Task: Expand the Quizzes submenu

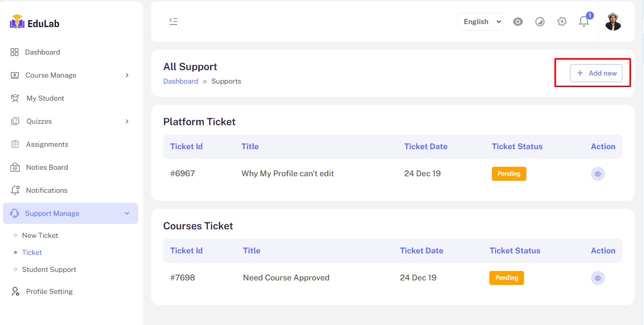Action: click(71, 121)
